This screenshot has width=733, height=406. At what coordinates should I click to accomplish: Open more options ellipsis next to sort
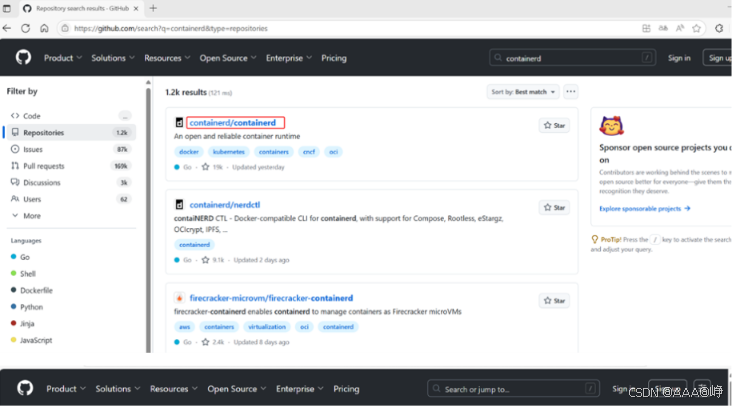point(571,92)
